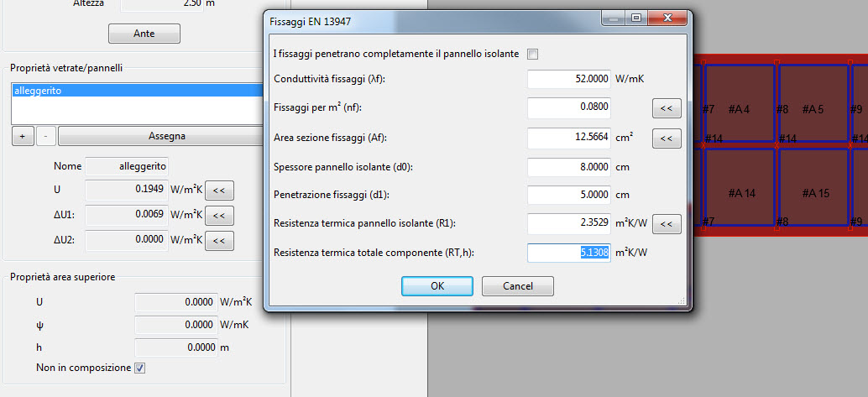Viewport: 868px width, 397px height.
Task: Click the Assegna button
Action: click(x=166, y=136)
